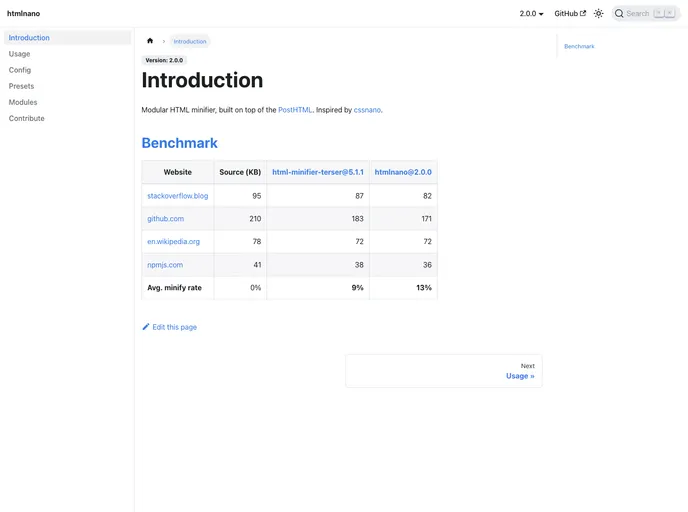Open the GitHub external link

pyautogui.click(x=570, y=14)
